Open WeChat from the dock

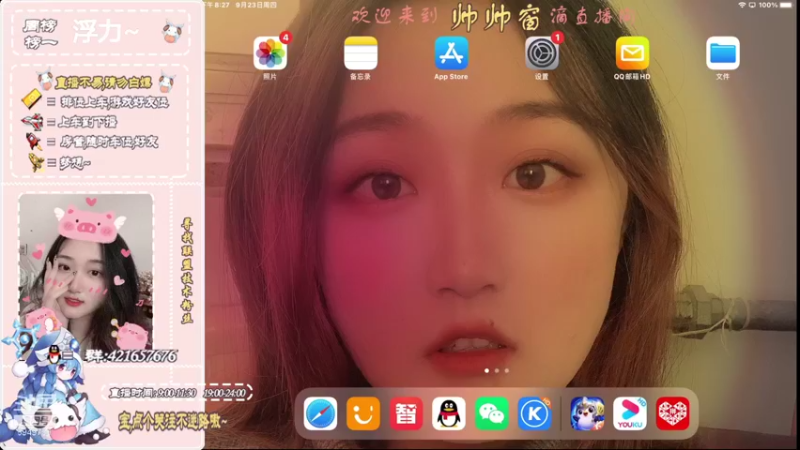(492, 413)
